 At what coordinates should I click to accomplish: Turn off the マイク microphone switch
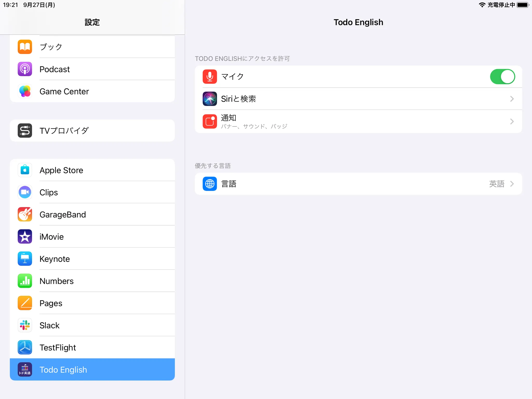502,77
